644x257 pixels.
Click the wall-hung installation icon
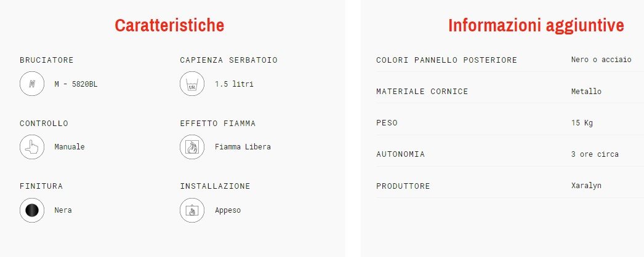[191, 210]
